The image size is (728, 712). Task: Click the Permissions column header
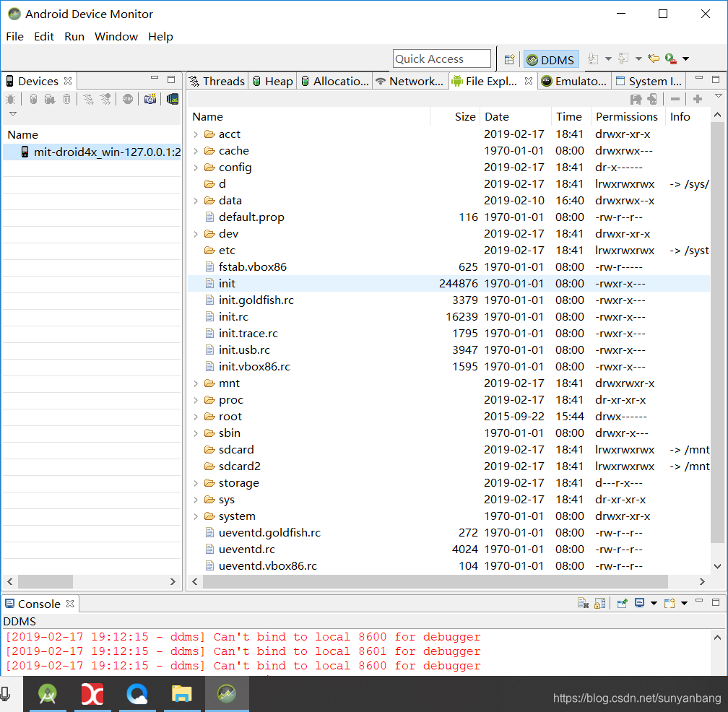(627, 117)
